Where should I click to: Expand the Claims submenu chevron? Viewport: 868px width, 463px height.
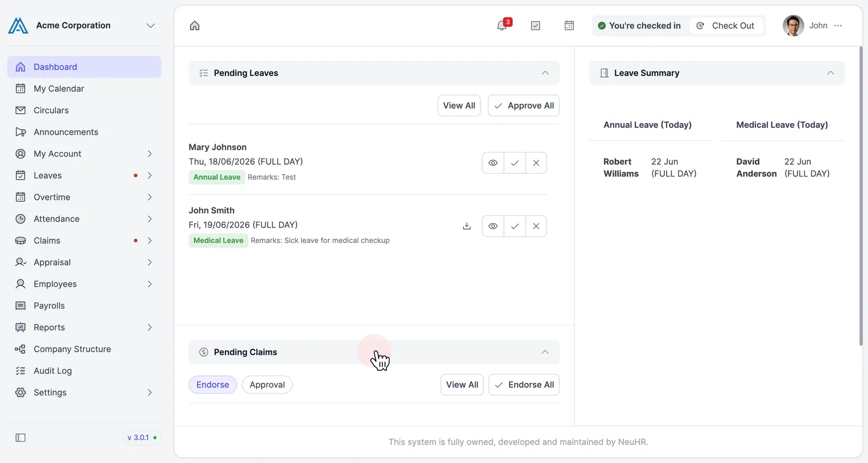click(149, 241)
